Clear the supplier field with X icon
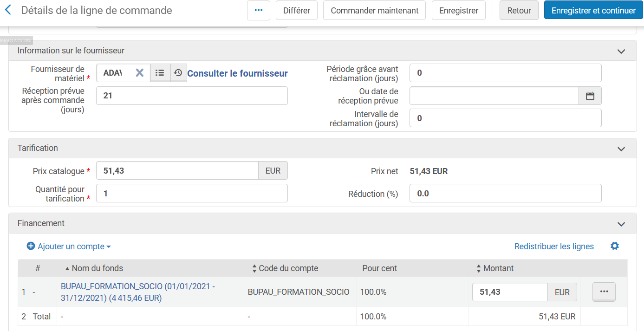Screen dimensions: 644x331 tap(139, 73)
